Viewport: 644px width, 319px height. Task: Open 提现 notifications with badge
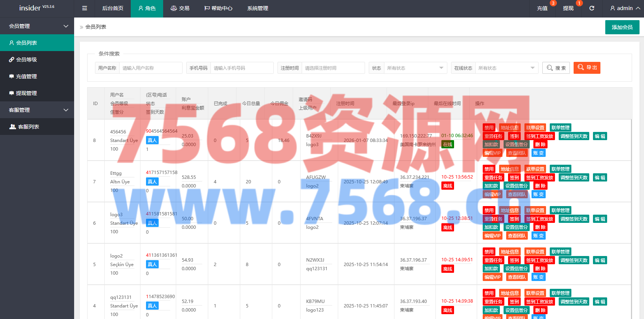[x=568, y=8]
